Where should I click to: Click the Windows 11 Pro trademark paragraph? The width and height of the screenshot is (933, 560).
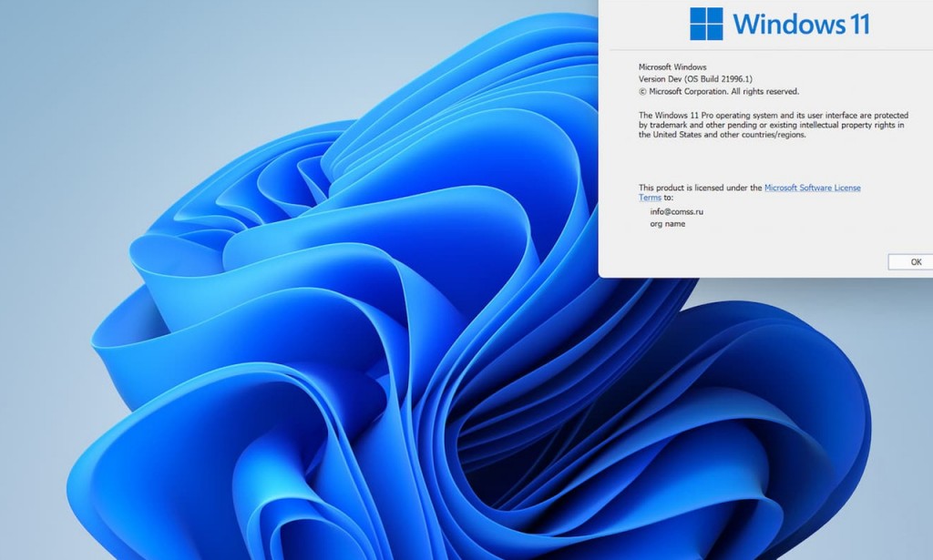(x=774, y=127)
